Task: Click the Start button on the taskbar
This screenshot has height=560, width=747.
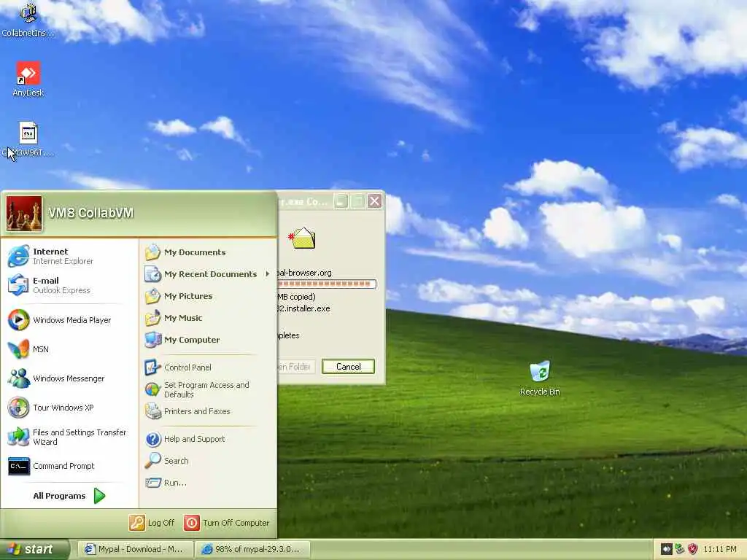Action: click(34, 550)
